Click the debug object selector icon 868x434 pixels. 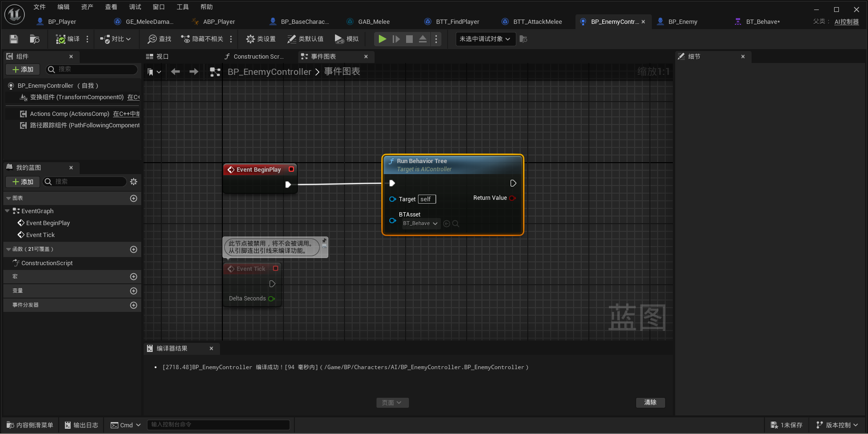tap(523, 39)
